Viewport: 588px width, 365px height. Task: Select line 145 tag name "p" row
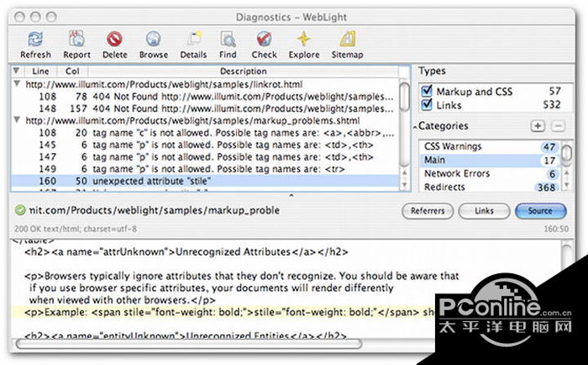[206, 145]
